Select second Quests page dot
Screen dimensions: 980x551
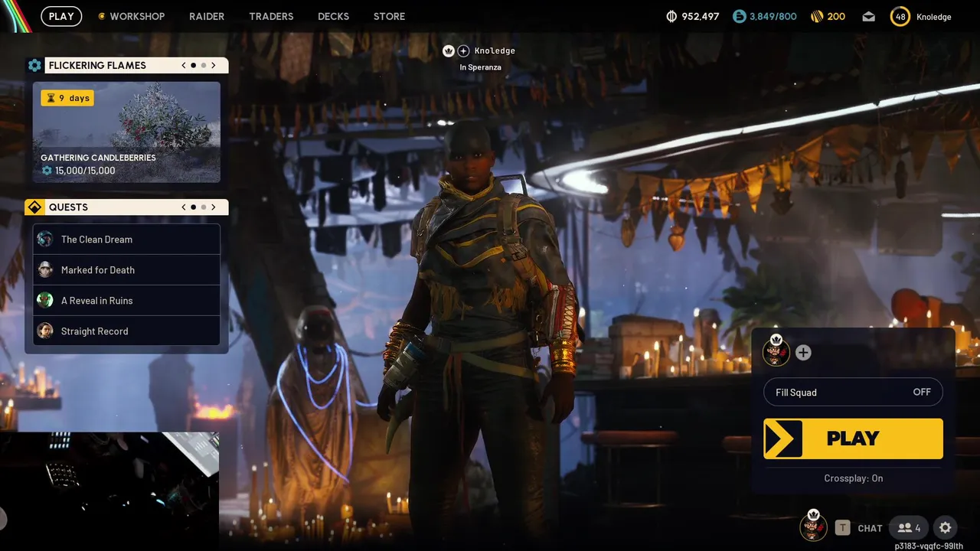[203, 207]
